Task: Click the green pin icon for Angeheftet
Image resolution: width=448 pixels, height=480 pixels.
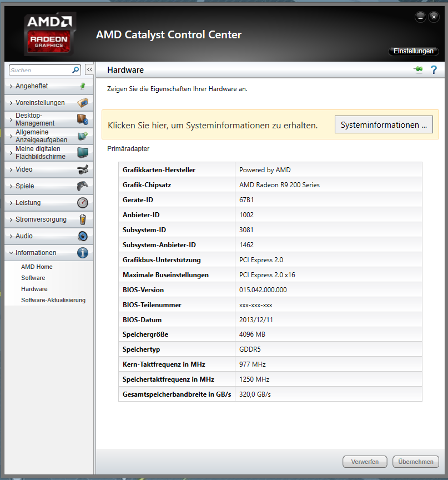Action: pos(83,86)
